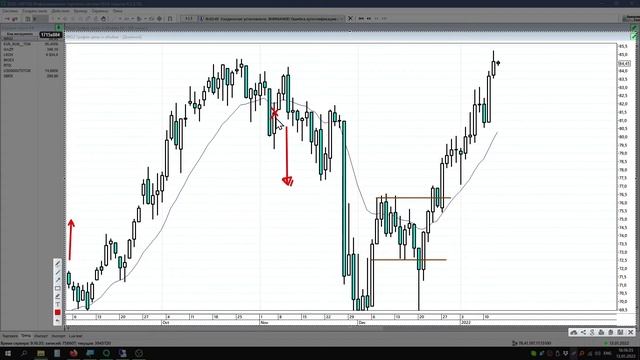Open the red color swatch picker
The image size is (640, 360).
[x=58, y=313]
